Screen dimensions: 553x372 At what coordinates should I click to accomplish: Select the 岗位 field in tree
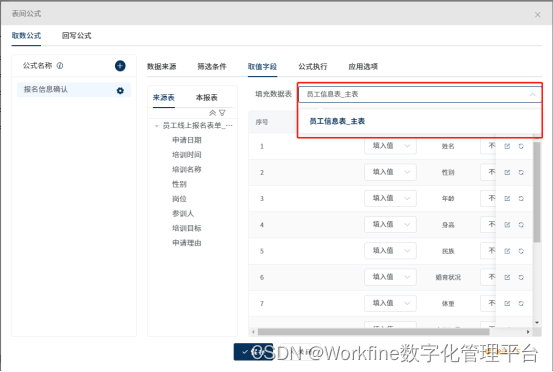click(179, 199)
